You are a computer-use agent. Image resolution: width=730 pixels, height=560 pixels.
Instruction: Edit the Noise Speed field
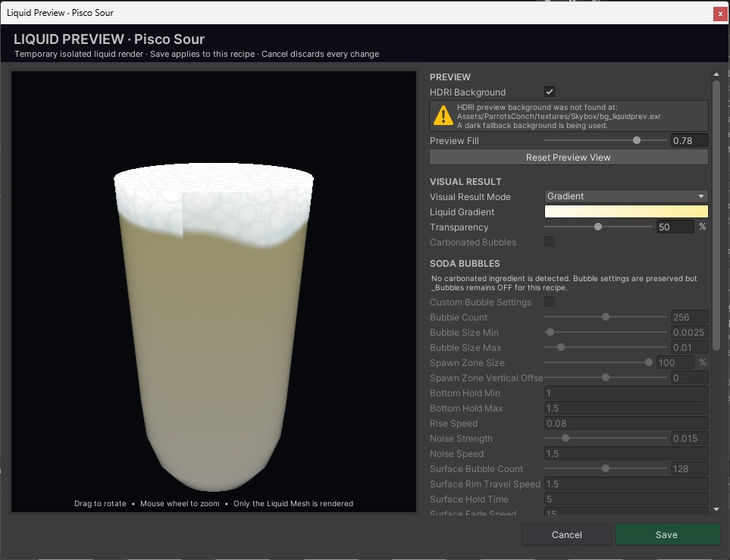(626, 453)
